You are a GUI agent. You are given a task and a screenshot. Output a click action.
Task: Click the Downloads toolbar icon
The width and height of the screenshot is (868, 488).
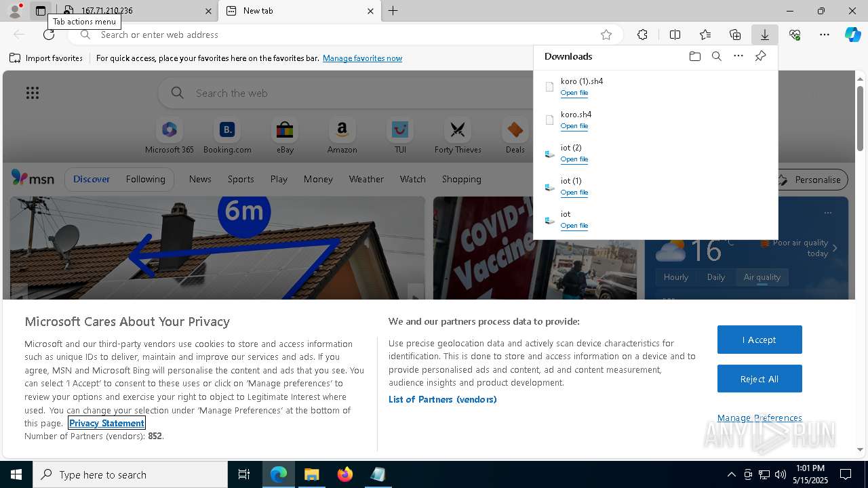click(x=764, y=35)
